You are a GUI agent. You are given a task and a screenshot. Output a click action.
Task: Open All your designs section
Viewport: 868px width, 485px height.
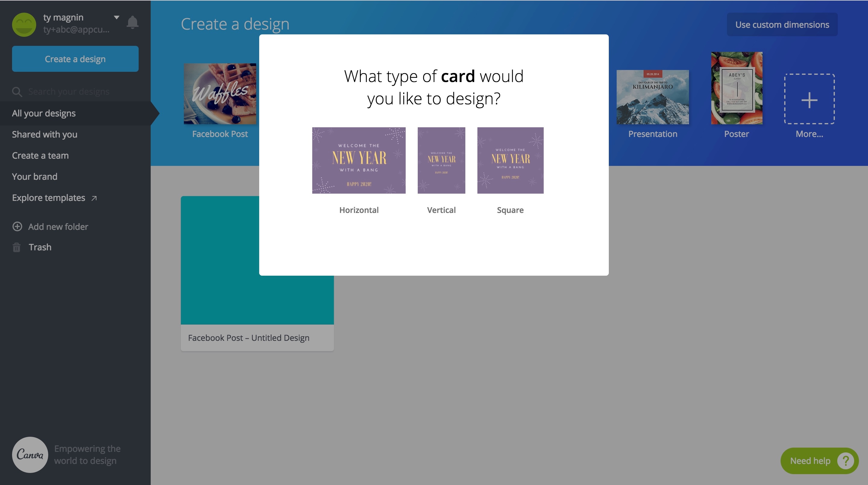pyautogui.click(x=44, y=113)
